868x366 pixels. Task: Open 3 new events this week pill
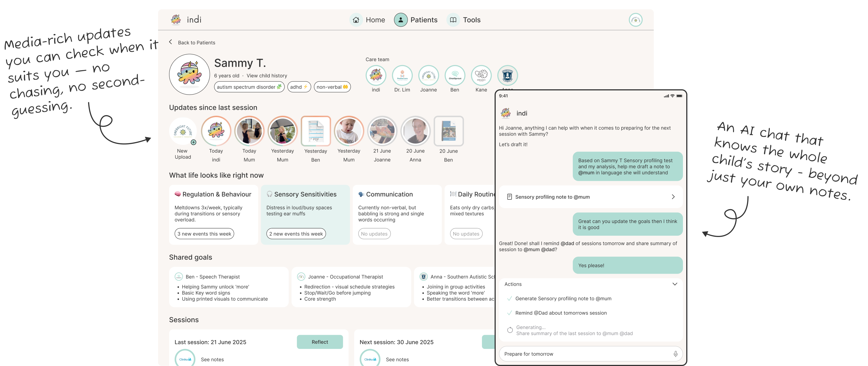click(x=204, y=234)
